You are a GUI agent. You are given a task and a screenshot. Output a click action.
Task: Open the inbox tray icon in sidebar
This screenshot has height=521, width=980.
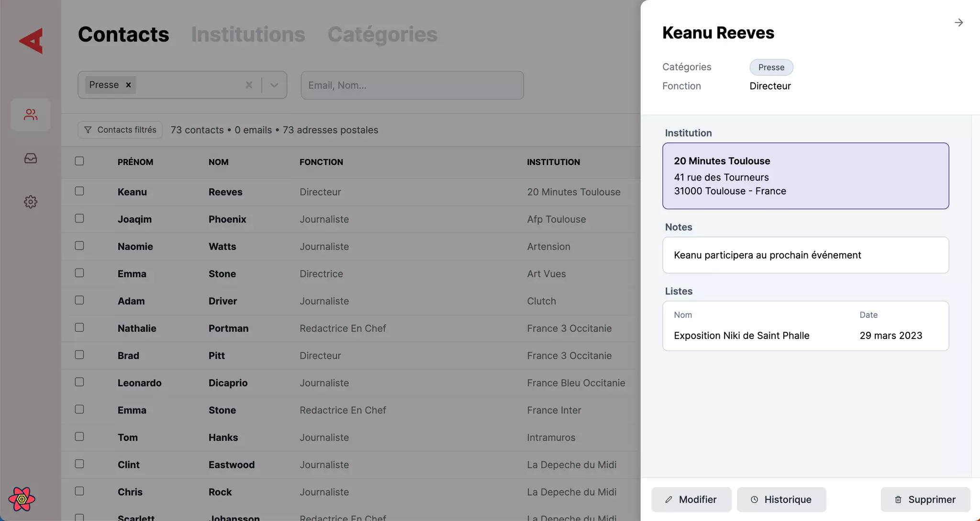coord(31,158)
